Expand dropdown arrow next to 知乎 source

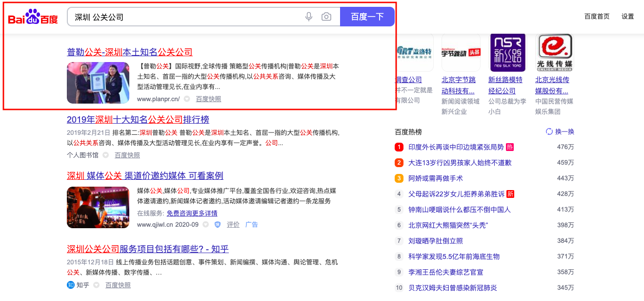coord(96,285)
